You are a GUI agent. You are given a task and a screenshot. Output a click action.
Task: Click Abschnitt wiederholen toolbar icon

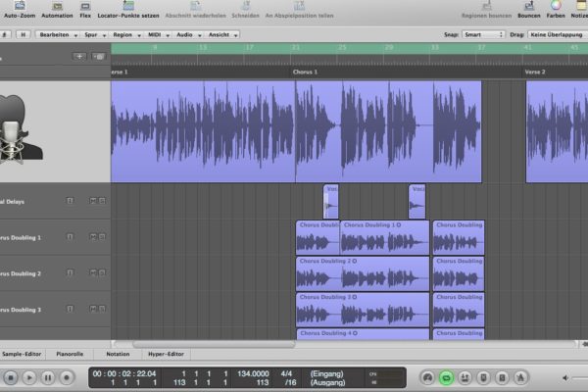pos(195,6)
